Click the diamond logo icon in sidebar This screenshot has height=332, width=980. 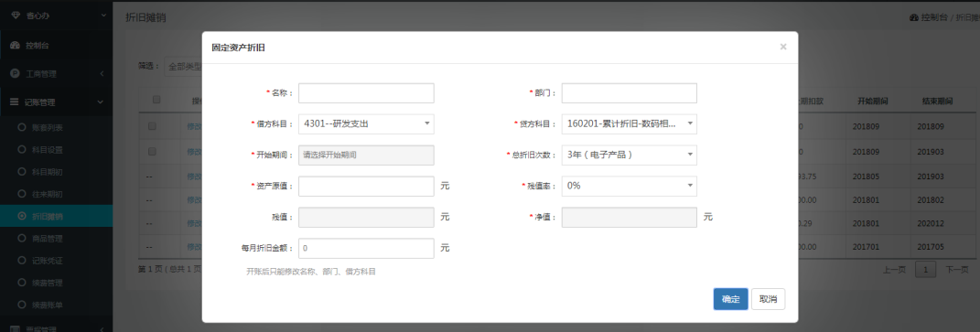tap(15, 16)
